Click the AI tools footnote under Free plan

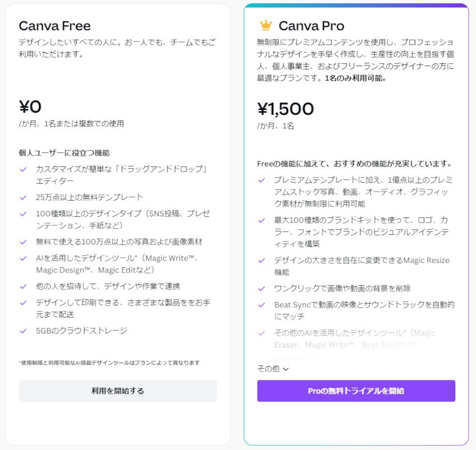(x=109, y=363)
